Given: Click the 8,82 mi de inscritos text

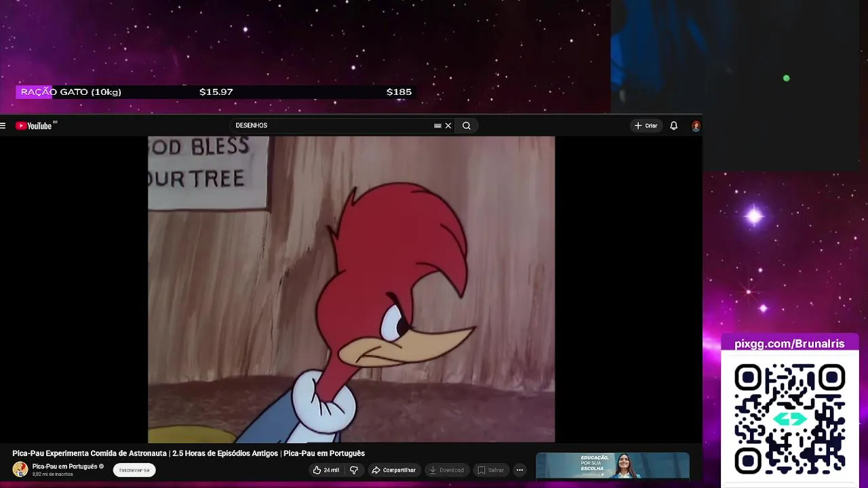Looking at the screenshot, I should (x=52, y=474).
